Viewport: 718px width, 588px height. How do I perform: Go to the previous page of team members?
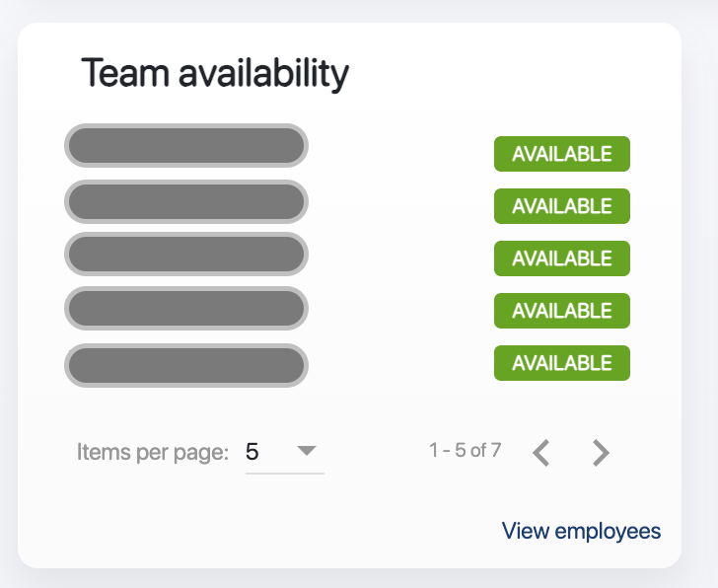(540, 453)
